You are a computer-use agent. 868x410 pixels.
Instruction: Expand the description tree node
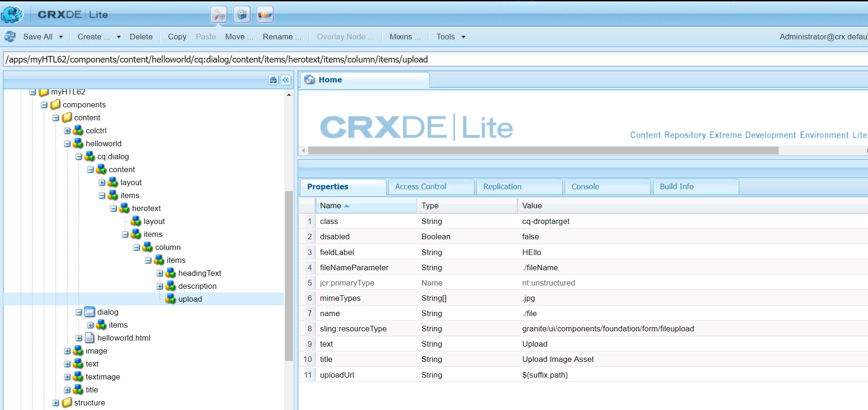[160, 286]
